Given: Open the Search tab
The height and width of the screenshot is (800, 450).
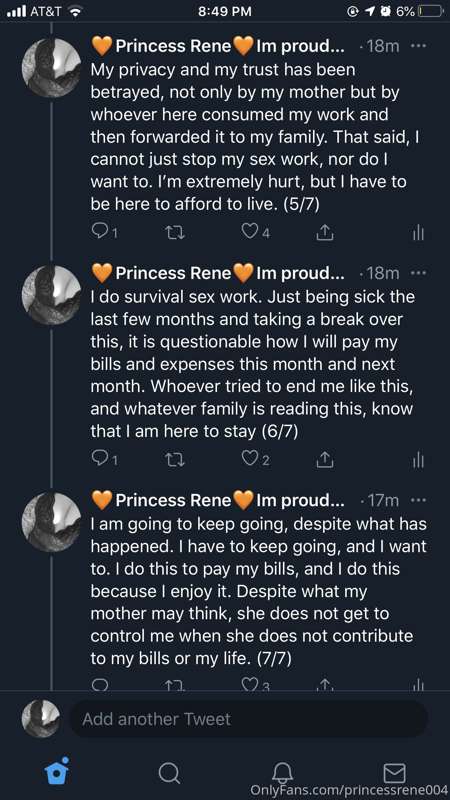Looking at the screenshot, I should [169, 772].
